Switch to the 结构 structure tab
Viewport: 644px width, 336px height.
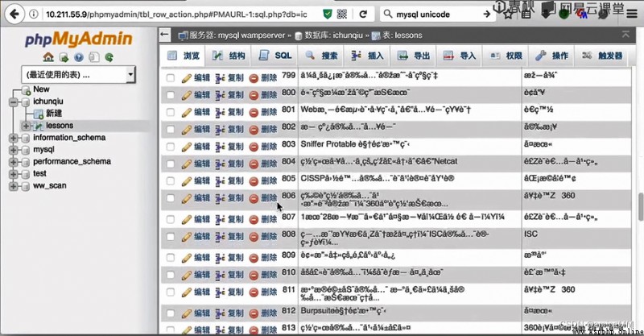click(x=229, y=56)
